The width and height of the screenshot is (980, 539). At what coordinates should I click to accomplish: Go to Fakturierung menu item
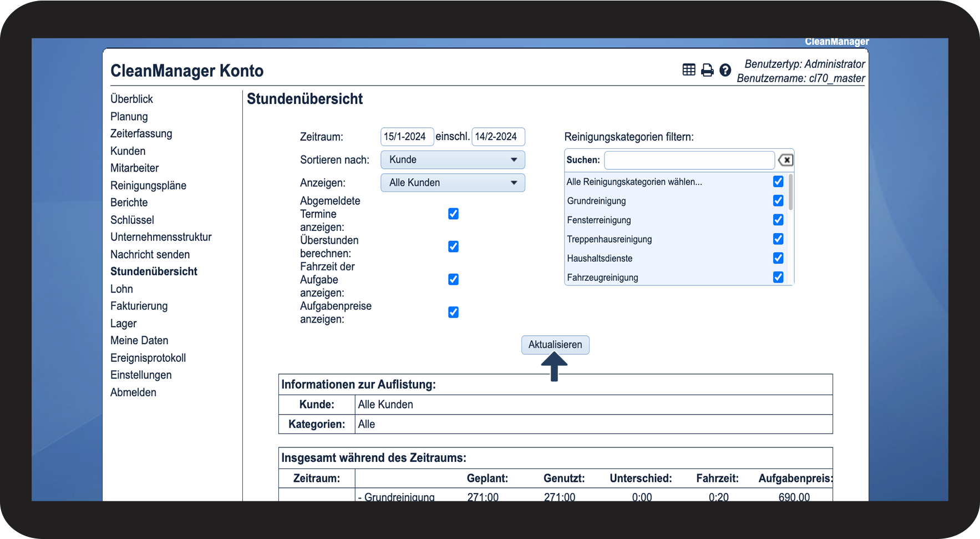point(139,306)
